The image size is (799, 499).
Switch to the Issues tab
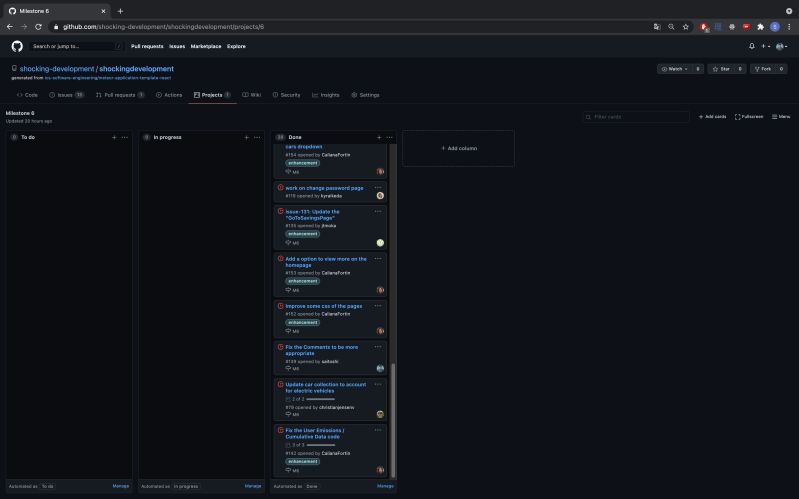pyautogui.click(x=66, y=95)
